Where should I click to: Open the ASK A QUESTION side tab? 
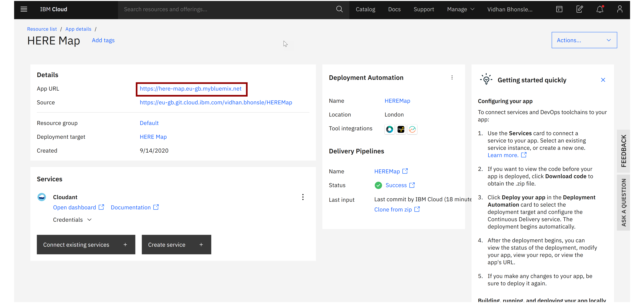624,202
